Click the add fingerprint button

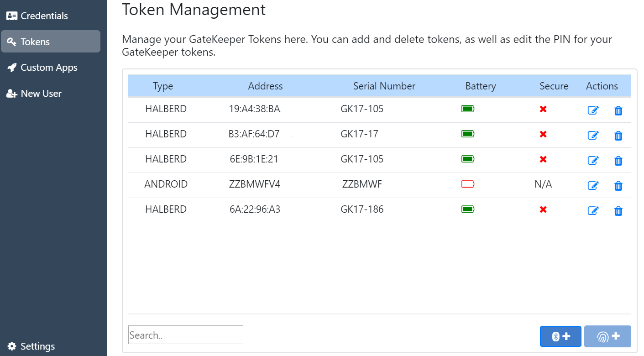point(607,336)
